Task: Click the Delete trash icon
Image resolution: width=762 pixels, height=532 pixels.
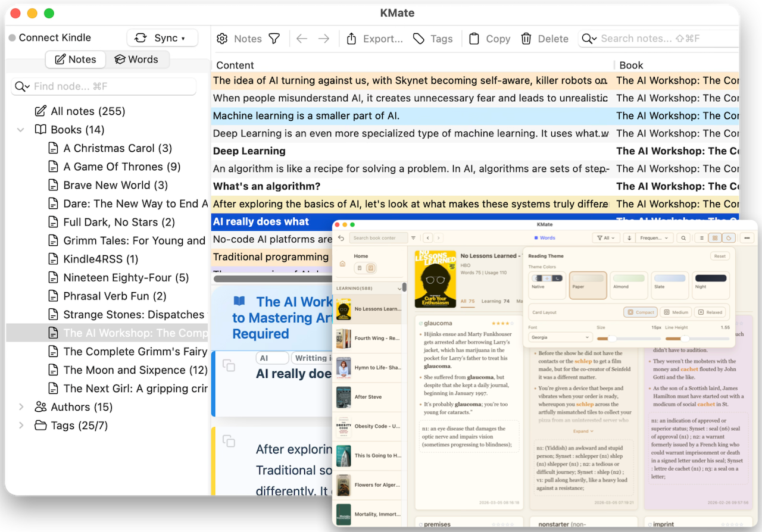Action: pos(526,39)
